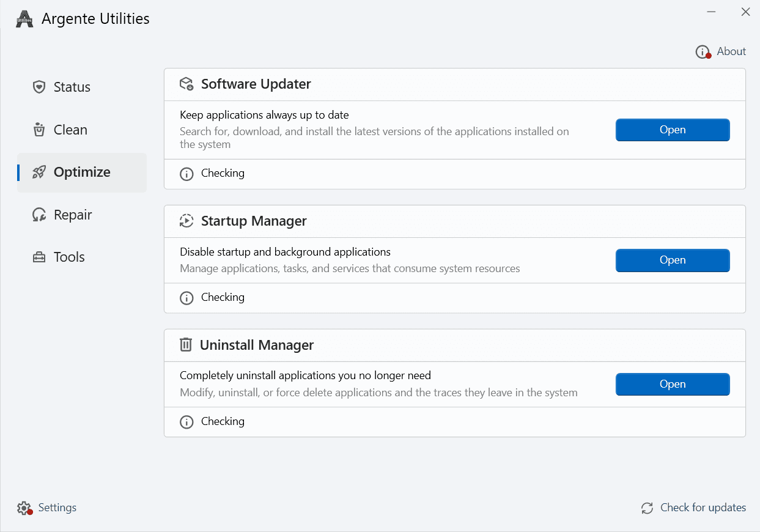Click the Startup Manager header icon

point(186,221)
